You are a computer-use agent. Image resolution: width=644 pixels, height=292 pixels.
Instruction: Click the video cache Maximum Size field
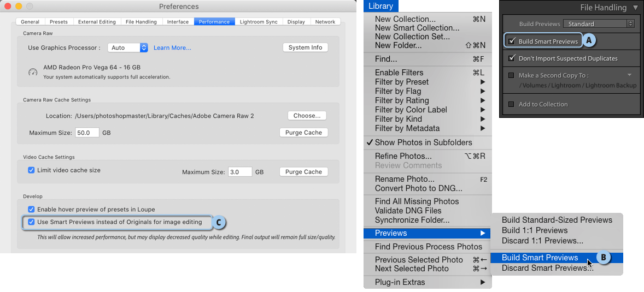(x=240, y=172)
